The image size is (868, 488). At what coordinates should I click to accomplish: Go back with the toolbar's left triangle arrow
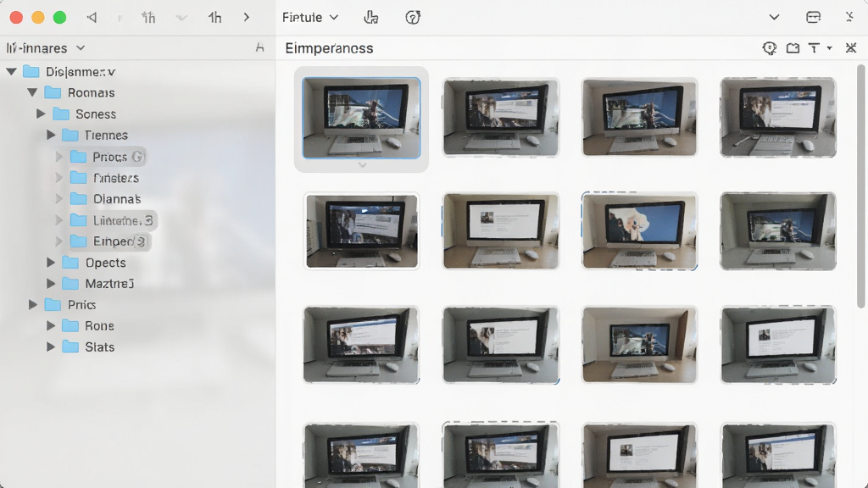92,18
